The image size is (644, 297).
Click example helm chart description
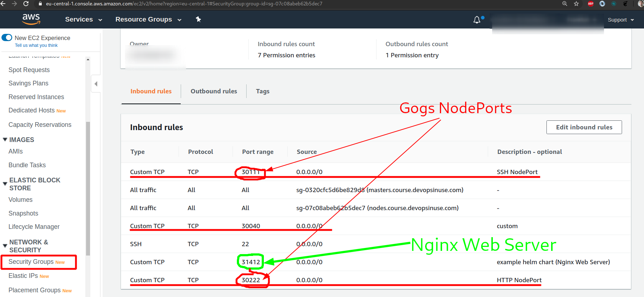point(553,262)
